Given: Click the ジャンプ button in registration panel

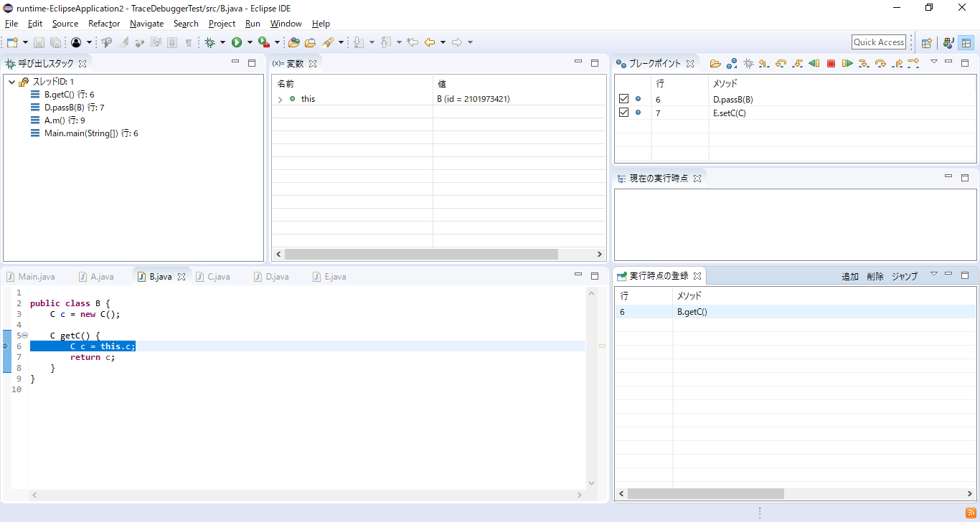Looking at the screenshot, I should point(904,277).
